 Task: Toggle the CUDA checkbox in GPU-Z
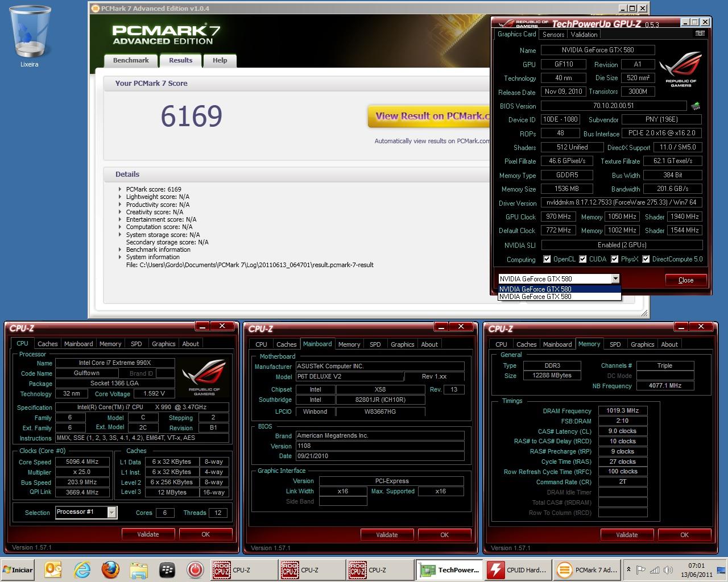point(583,259)
